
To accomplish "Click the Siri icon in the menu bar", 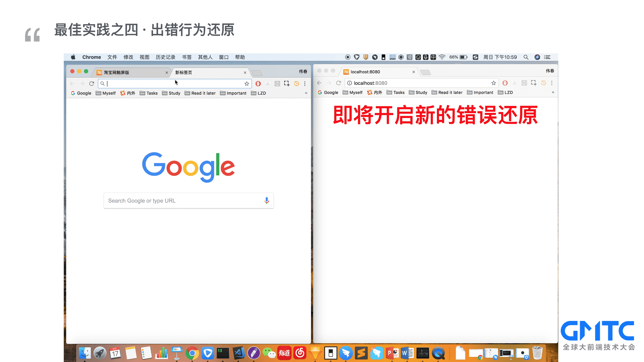I will tap(537, 57).
